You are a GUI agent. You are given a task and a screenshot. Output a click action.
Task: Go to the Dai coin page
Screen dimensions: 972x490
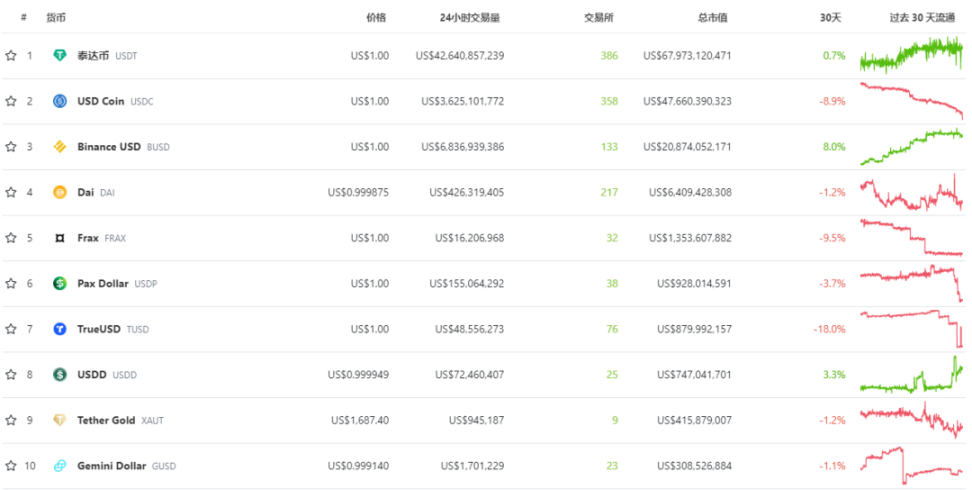pyautogui.click(x=86, y=192)
